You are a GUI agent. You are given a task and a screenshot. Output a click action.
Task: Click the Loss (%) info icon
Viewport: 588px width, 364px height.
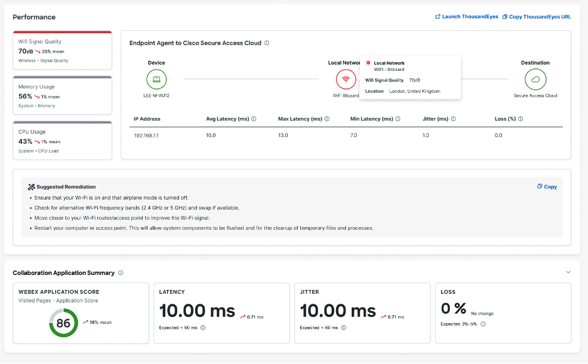pyautogui.click(x=521, y=119)
